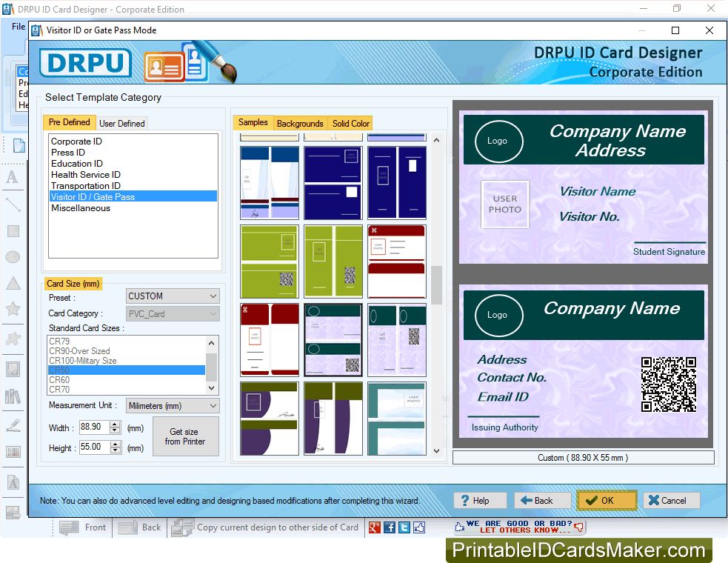Show the Back side of card

point(139,527)
